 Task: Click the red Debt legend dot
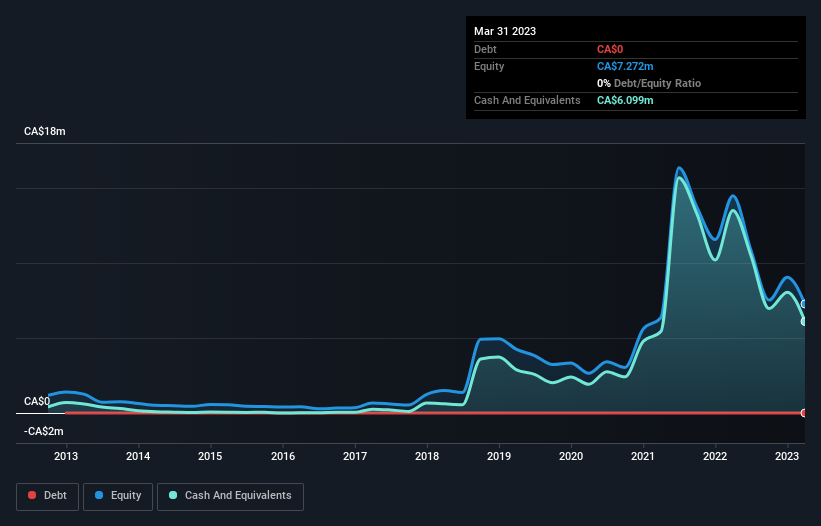(x=32, y=495)
